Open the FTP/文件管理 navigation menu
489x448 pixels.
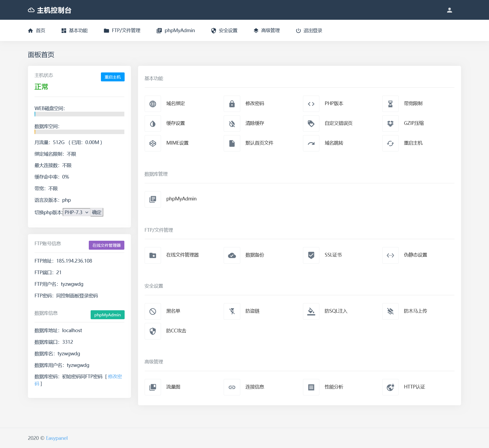tap(122, 31)
